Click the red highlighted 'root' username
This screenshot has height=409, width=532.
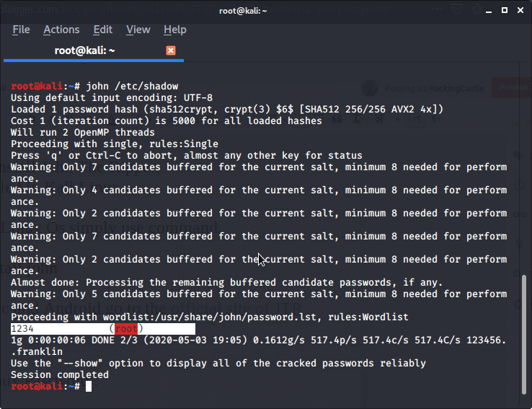[x=126, y=328]
